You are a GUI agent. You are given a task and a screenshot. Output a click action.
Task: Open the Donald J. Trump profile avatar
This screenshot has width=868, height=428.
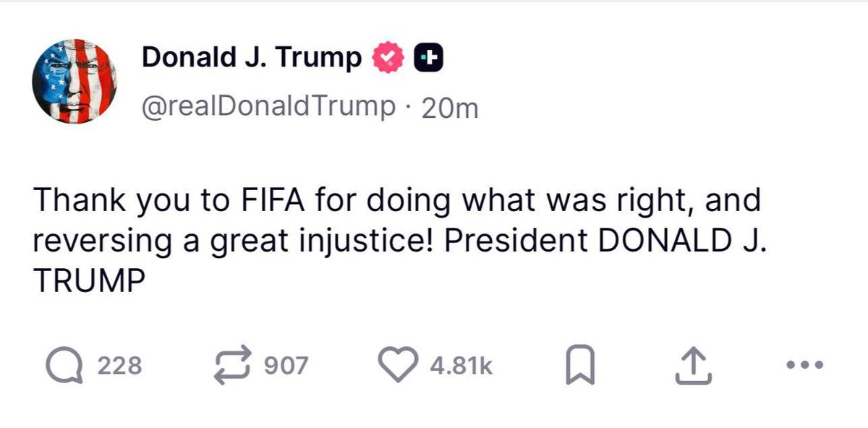75,82
